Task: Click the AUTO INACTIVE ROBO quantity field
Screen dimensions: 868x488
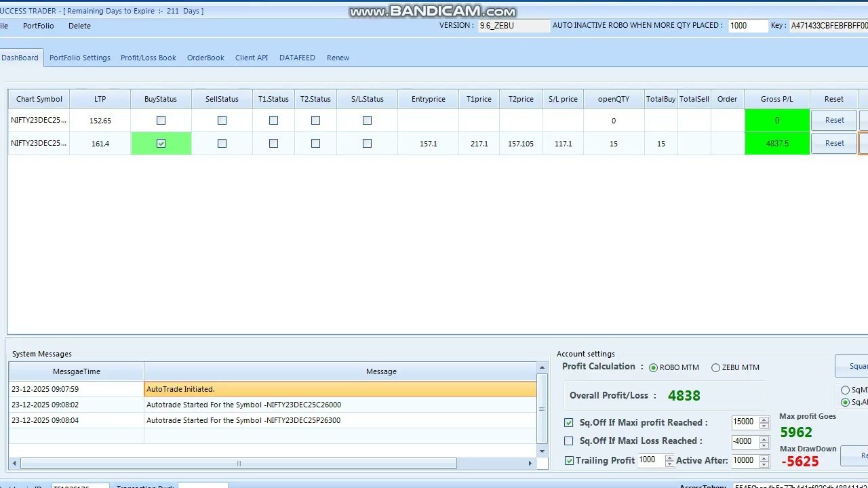Action: pos(747,26)
